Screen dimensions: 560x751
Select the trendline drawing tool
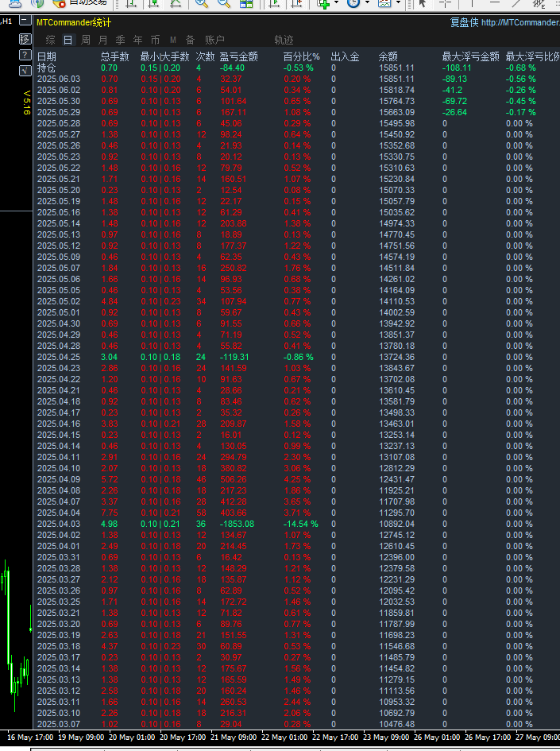[516, 3]
